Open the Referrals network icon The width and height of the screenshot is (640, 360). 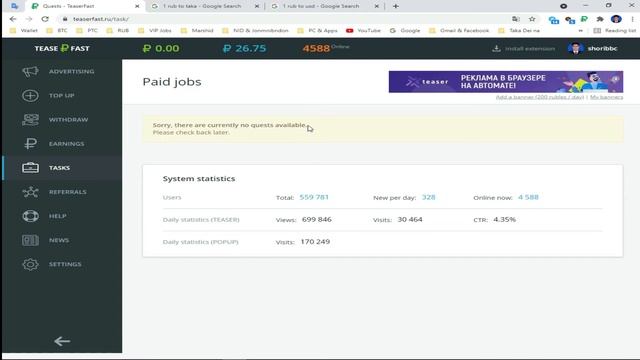click(x=30, y=192)
